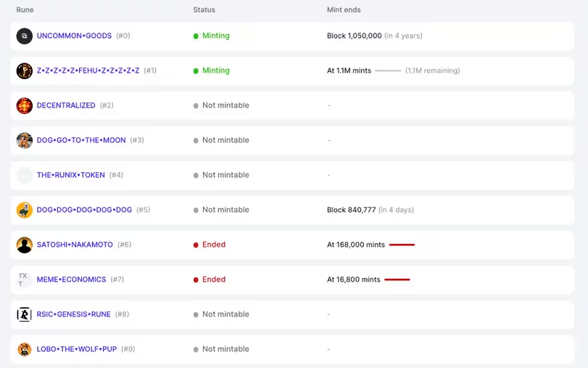588x368 pixels.
Task: Click the UNCOMMON•GOODS rune icon
Action: [25, 36]
